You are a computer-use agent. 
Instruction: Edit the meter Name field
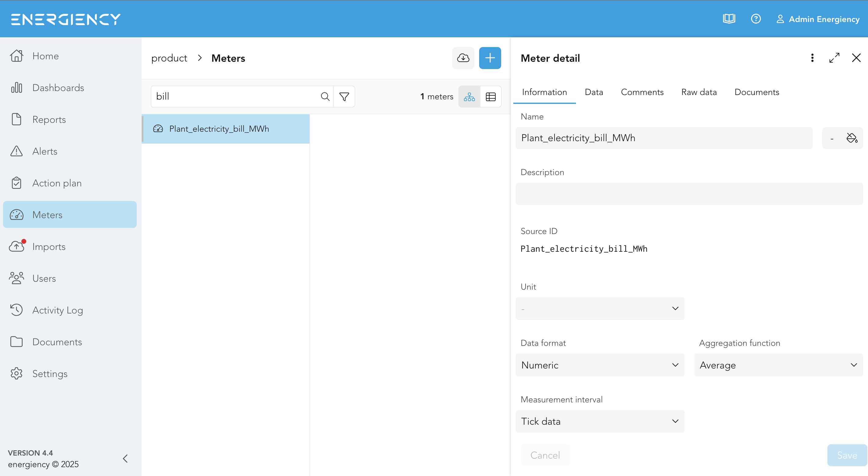tap(664, 138)
